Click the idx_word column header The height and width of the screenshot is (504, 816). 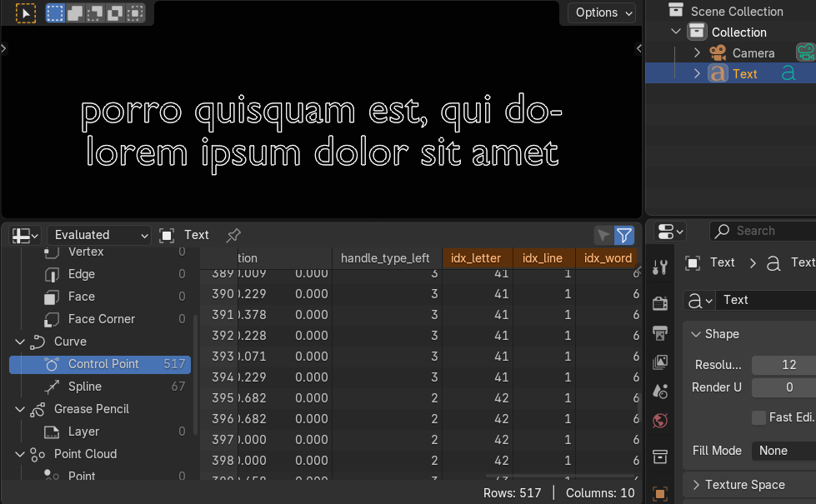click(x=606, y=258)
